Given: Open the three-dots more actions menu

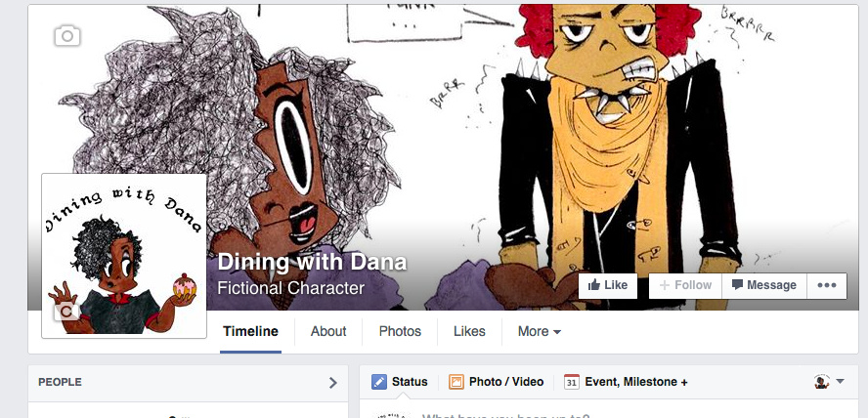Looking at the screenshot, I should 827,285.
